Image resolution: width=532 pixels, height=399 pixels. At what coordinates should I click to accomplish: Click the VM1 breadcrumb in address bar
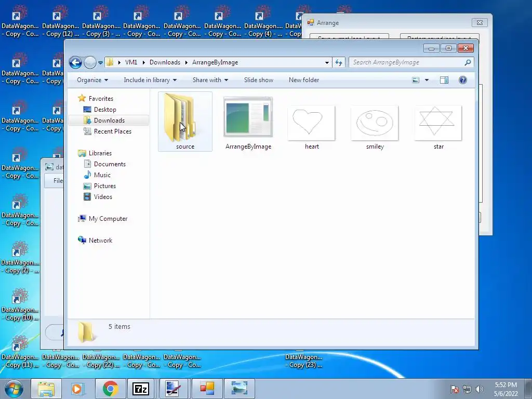131,62
